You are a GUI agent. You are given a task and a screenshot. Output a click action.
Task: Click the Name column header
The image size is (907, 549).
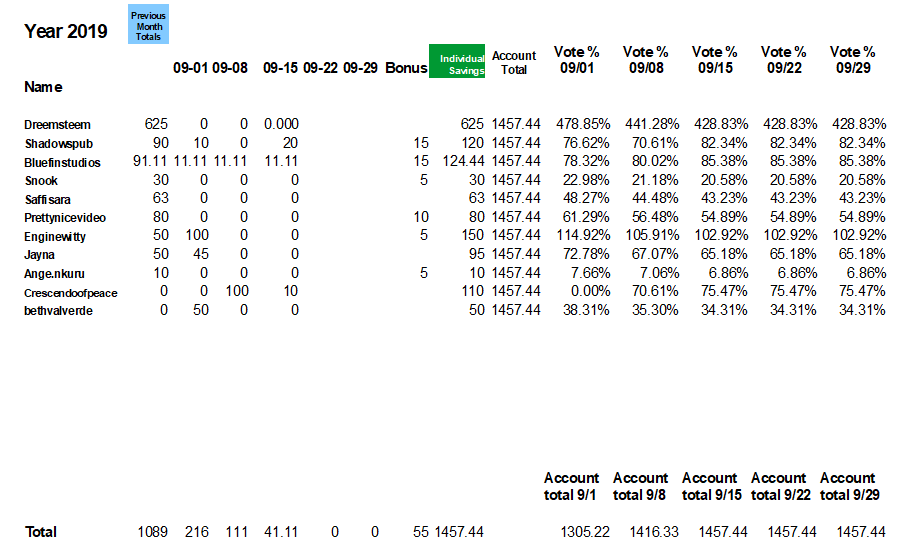(x=43, y=87)
